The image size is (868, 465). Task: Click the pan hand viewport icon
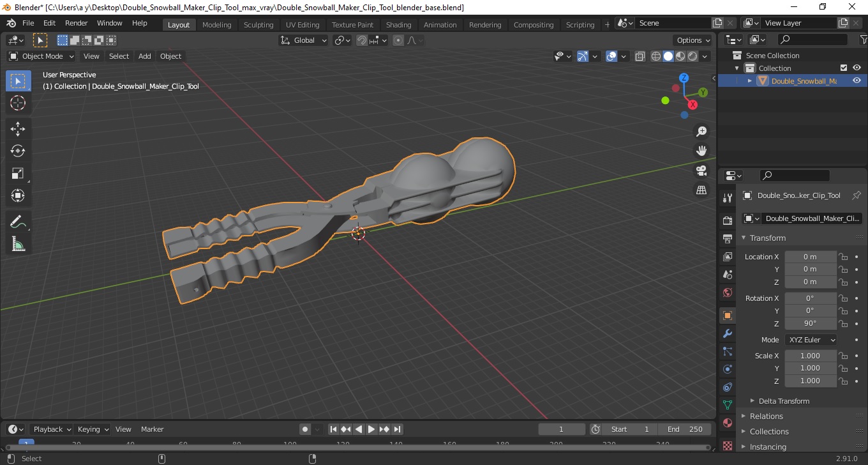point(701,151)
